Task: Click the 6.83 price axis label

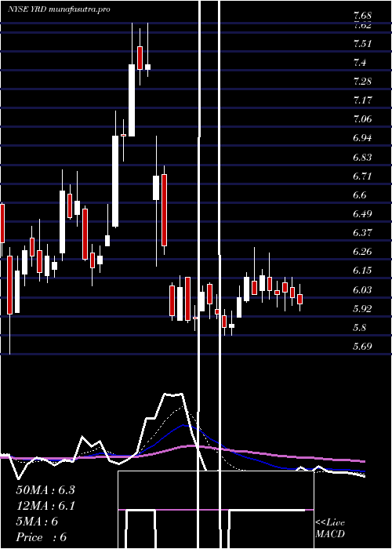Action: coord(362,157)
